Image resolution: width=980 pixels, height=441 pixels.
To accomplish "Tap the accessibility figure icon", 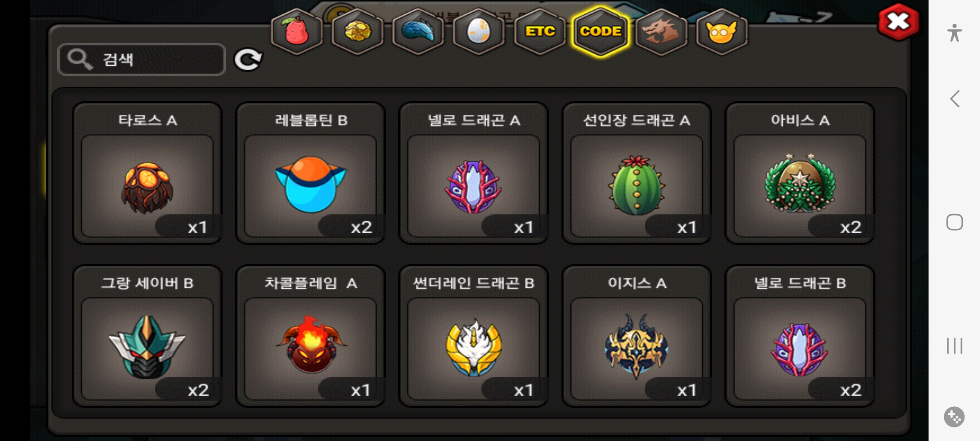I will click(x=954, y=33).
